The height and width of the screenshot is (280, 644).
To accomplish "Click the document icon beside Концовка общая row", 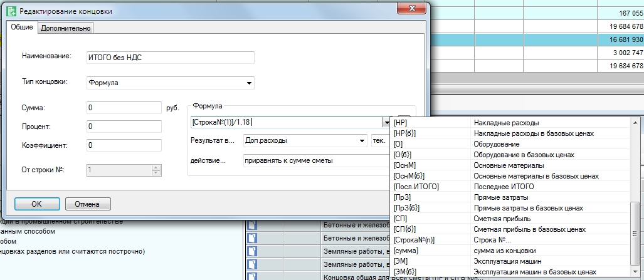I will coord(252,276).
